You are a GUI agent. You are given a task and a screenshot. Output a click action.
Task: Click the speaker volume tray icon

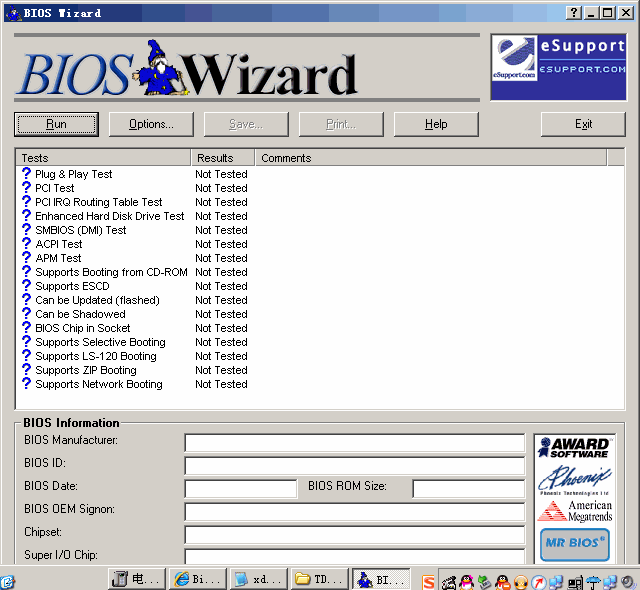pos(627,582)
